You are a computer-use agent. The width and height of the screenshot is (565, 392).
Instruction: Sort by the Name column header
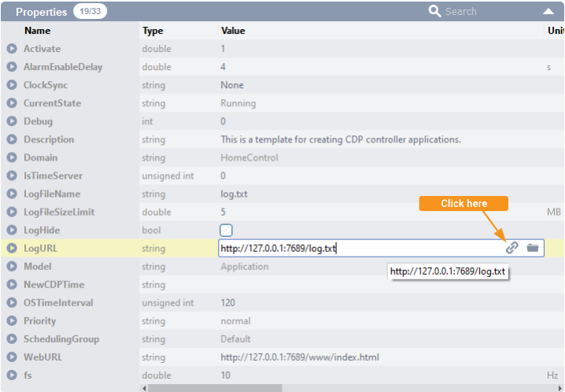tap(37, 31)
